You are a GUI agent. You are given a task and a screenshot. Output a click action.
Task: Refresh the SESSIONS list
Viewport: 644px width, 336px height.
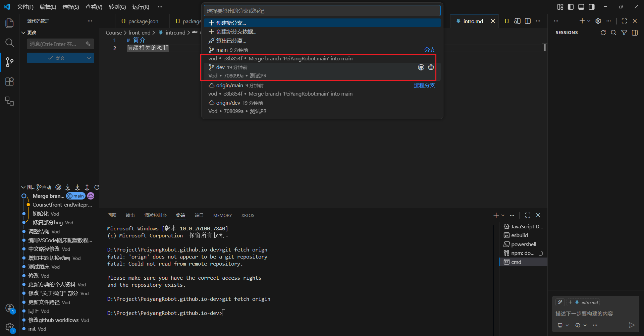[603, 33]
